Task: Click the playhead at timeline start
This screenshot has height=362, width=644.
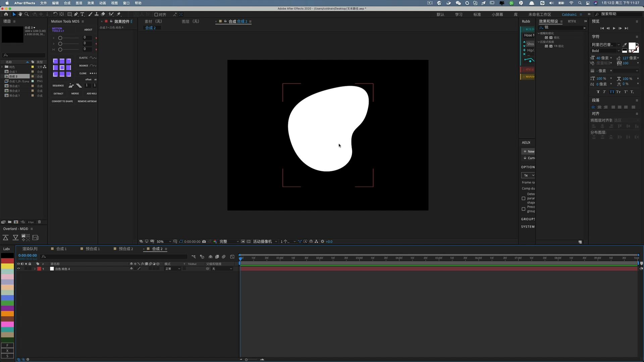Action: click(240, 258)
